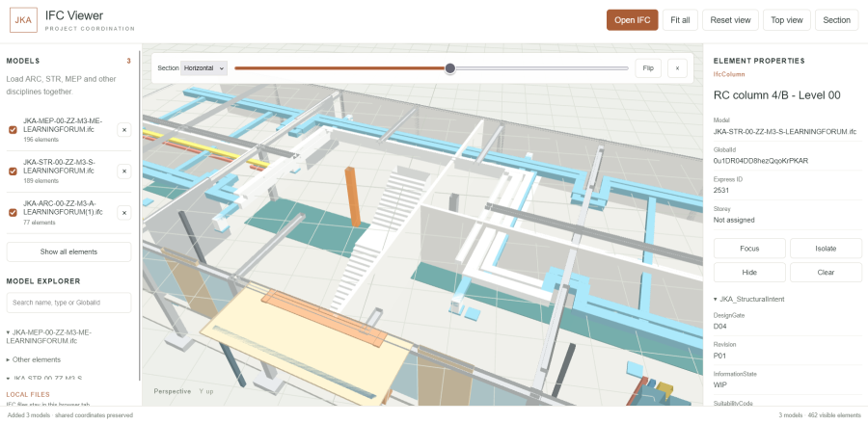Click the 196 elements count text

point(41,140)
